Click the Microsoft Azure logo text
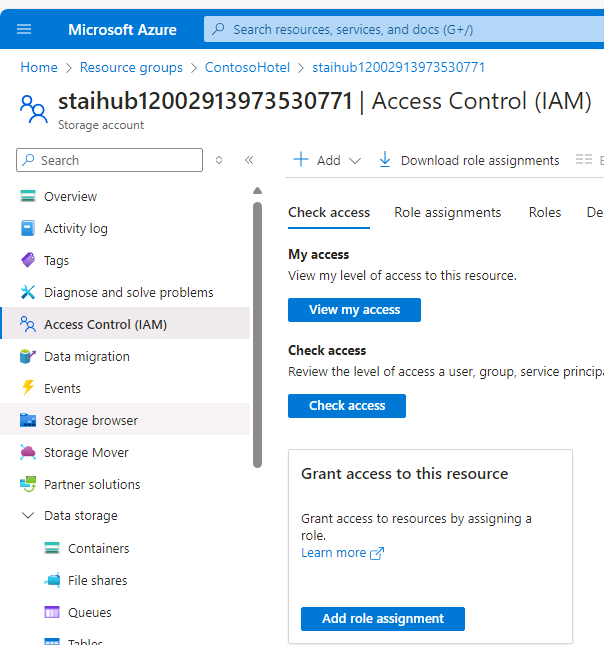604x645 pixels. tap(122, 30)
